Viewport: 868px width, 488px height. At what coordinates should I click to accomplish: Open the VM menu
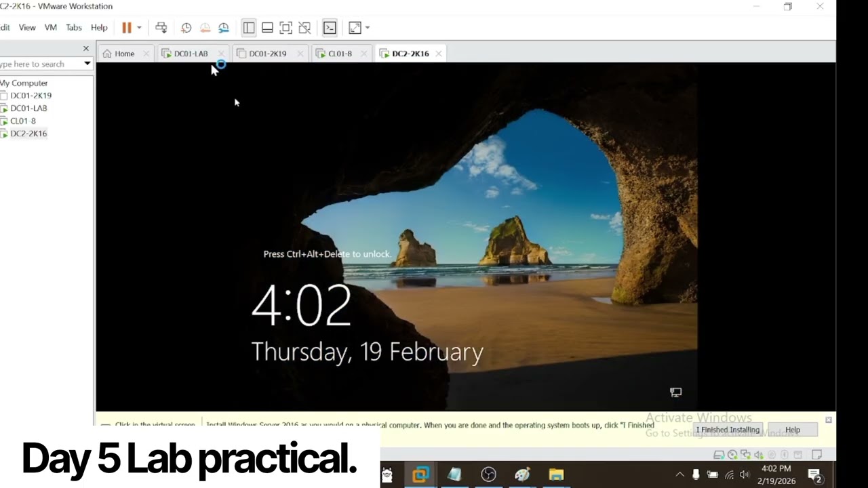click(50, 28)
